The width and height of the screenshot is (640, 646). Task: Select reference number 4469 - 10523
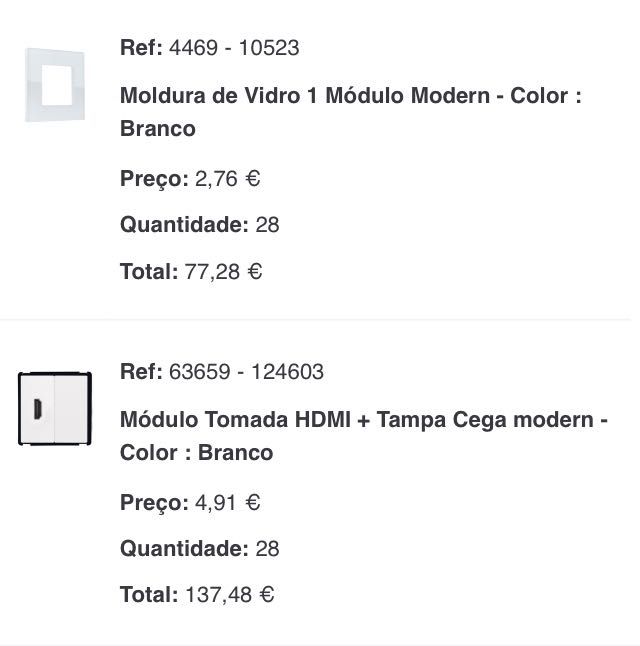234,48
